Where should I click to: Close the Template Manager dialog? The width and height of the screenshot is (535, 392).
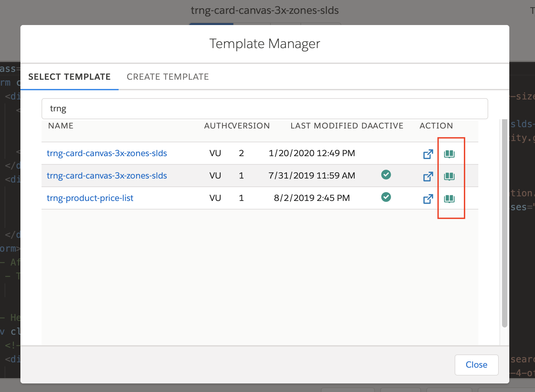click(476, 365)
